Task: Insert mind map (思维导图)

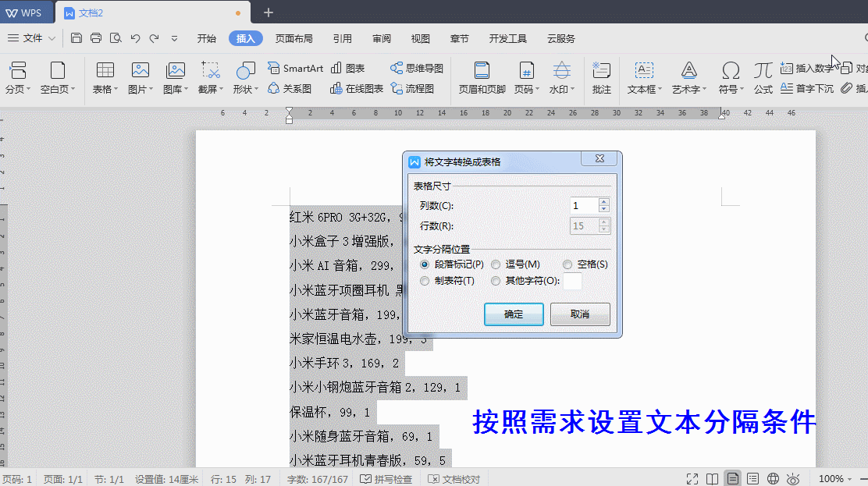Action: (x=416, y=68)
